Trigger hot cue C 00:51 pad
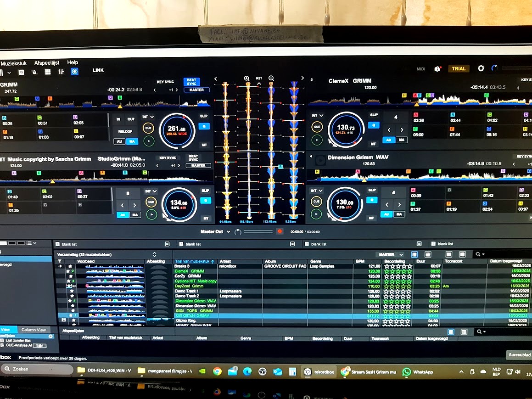 tap(54, 120)
